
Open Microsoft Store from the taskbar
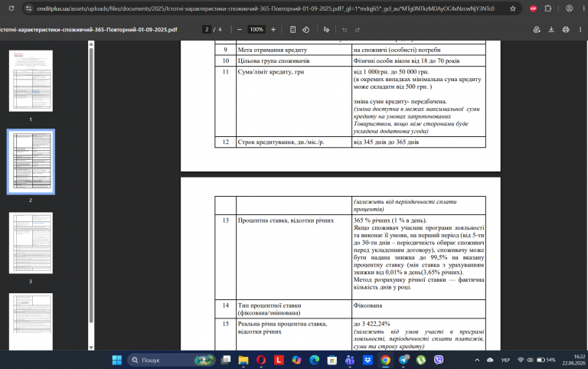point(332,360)
